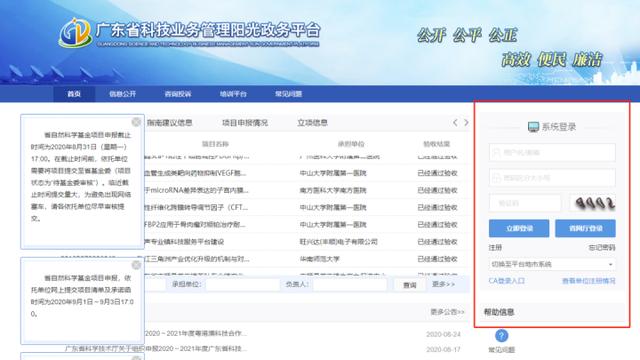This screenshot has height=360, width=640.
Task: Open the 信息公开 navigation item
Action: 122,94
